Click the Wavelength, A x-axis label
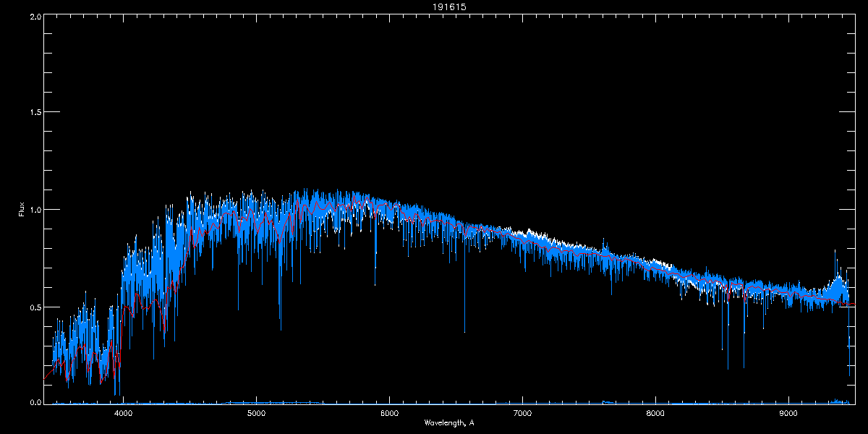868x434 pixels. click(449, 422)
